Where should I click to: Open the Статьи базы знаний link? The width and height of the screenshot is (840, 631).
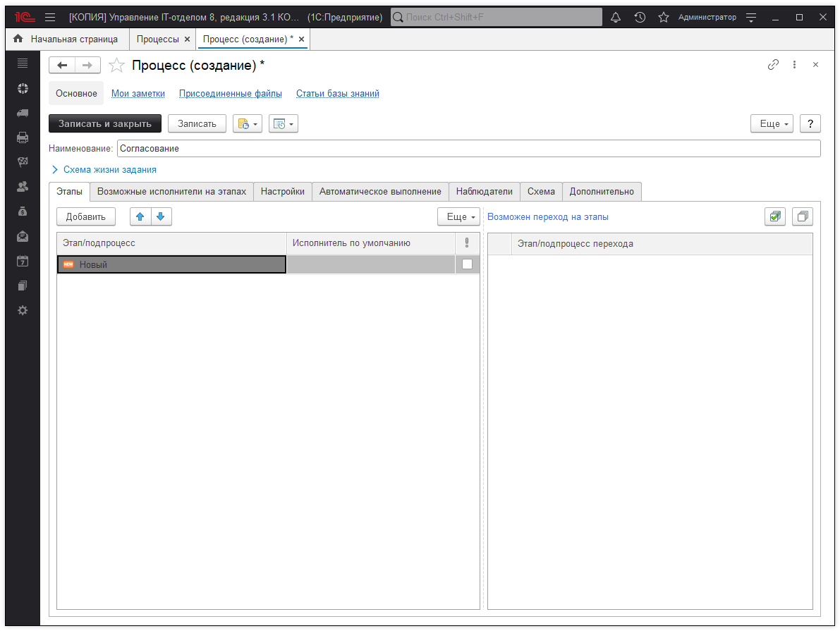coord(337,94)
